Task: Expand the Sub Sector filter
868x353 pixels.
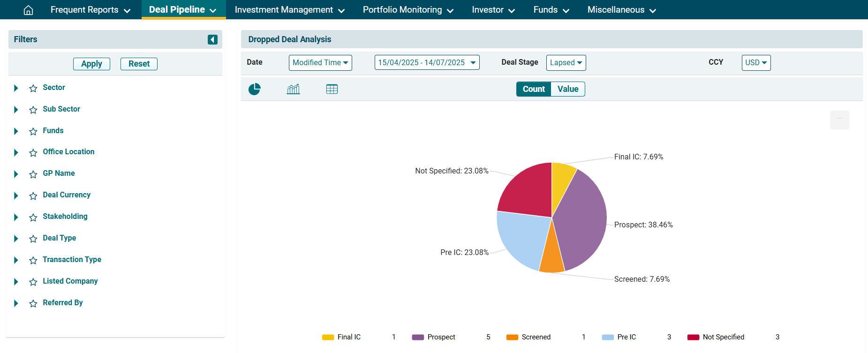Action: pos(16,110)
